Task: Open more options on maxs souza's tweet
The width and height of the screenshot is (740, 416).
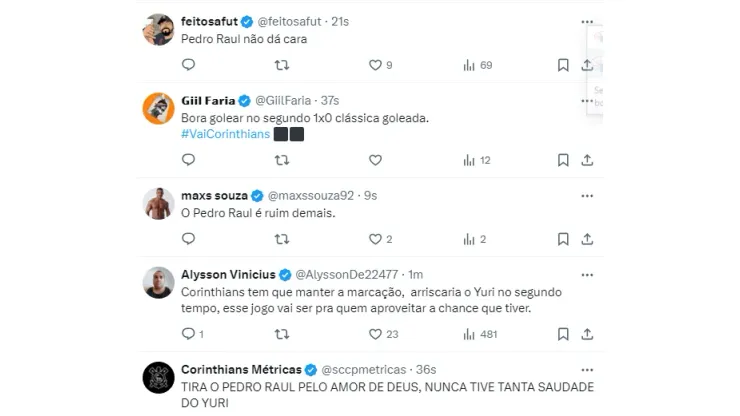Action: pos(586,195)
